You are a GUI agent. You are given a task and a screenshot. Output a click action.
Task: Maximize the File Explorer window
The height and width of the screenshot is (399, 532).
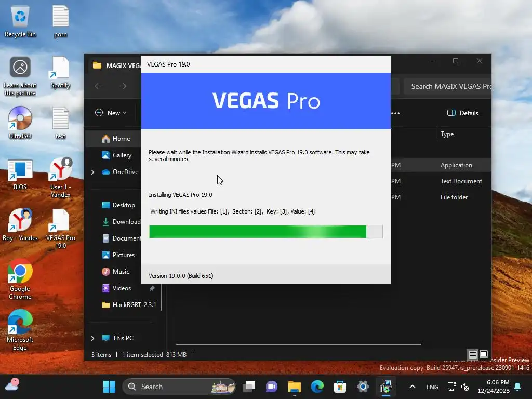456,61
